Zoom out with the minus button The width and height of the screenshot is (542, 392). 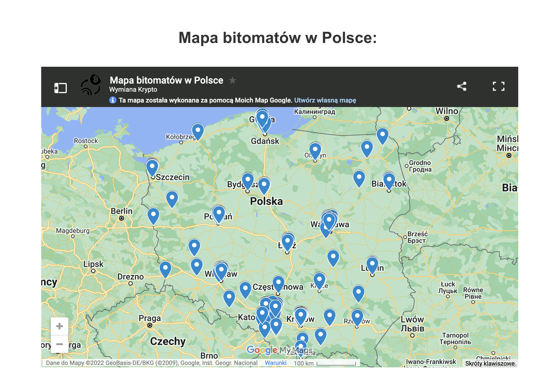coord(60,344)
